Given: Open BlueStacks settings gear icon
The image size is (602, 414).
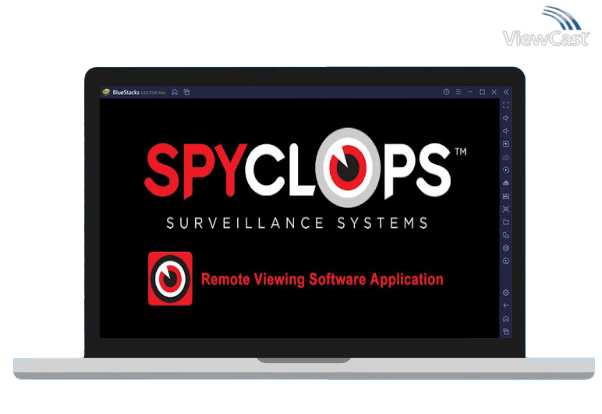Looking at the screenshot, I should pos(506,293).
